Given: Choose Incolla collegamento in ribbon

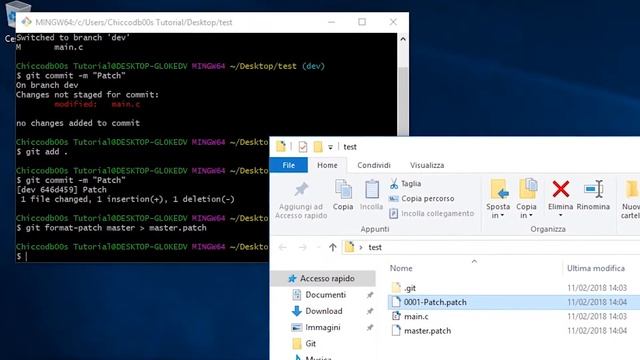Looking at the screenshot, I should [431, 213].
